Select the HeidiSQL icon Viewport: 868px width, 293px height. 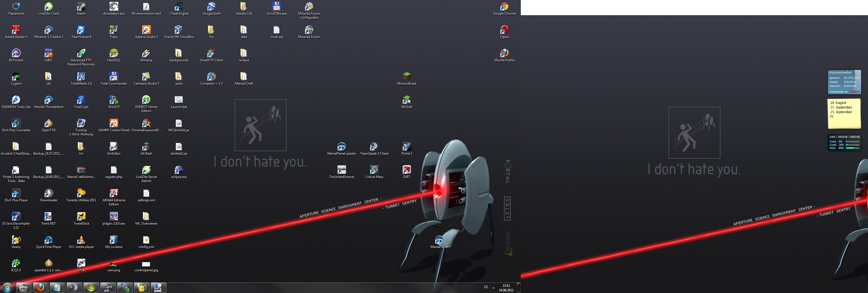click(x=114, y=55)
